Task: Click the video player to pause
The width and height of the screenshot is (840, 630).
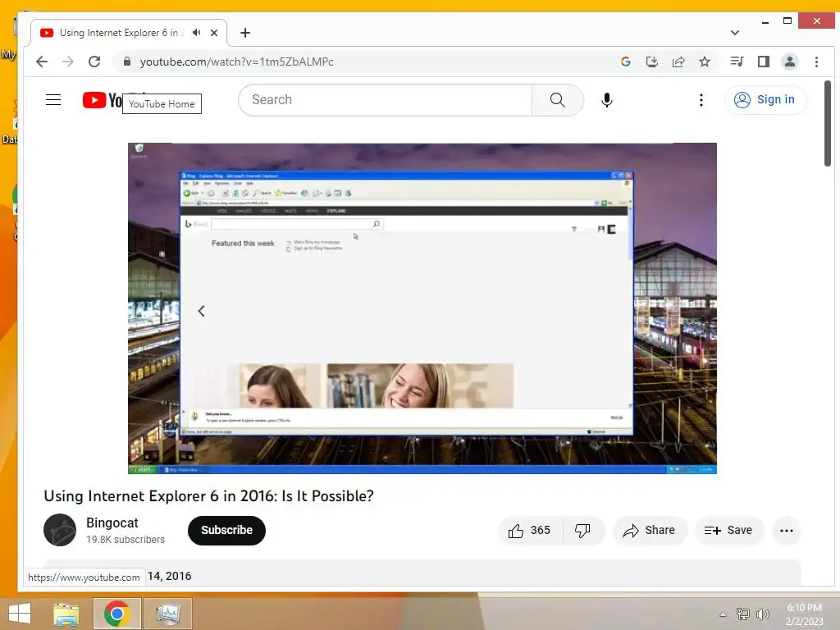Action: point(422,308)
